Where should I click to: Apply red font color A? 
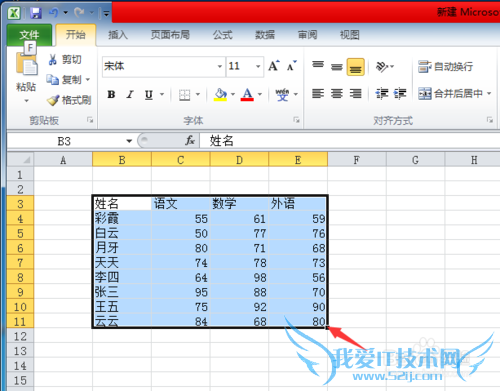[247, 95]
